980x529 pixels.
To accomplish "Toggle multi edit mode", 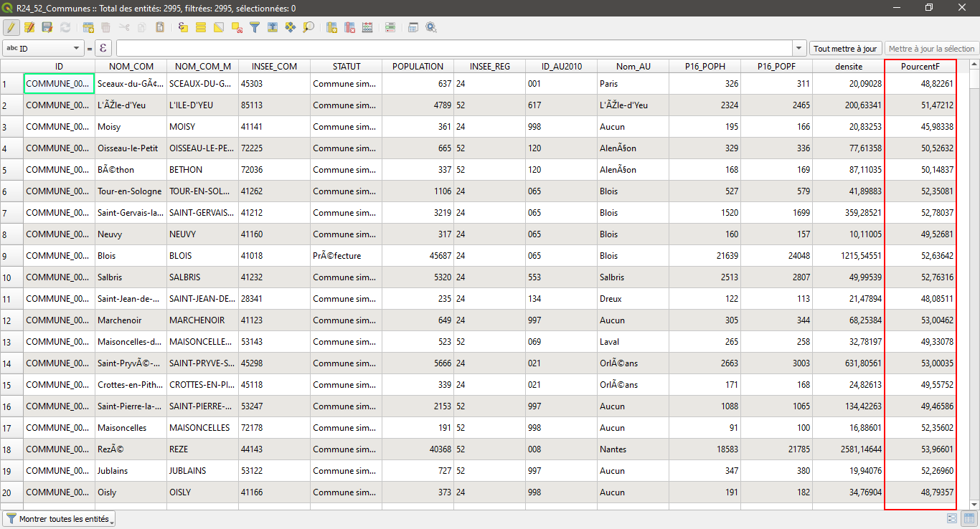I will pos(29,27).
